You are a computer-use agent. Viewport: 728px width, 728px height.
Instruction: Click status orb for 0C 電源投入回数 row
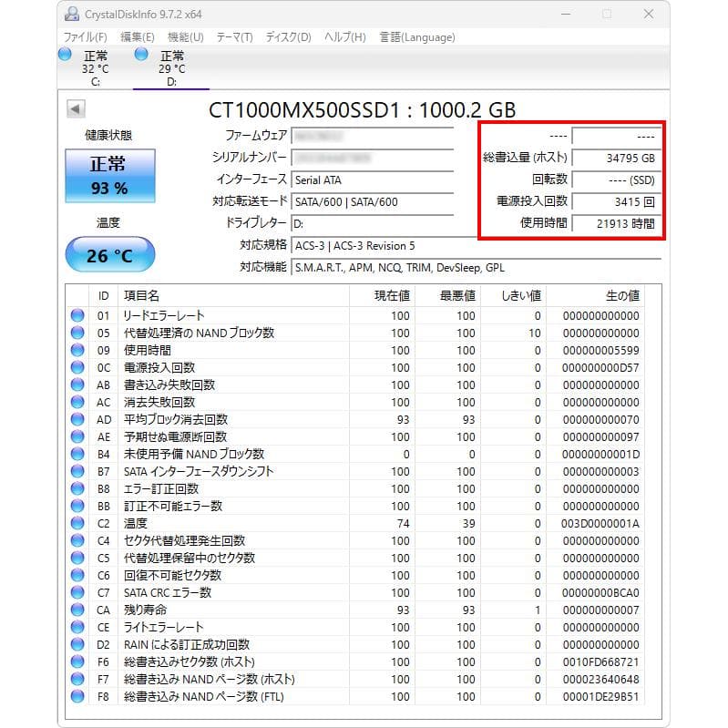[77, 368]
